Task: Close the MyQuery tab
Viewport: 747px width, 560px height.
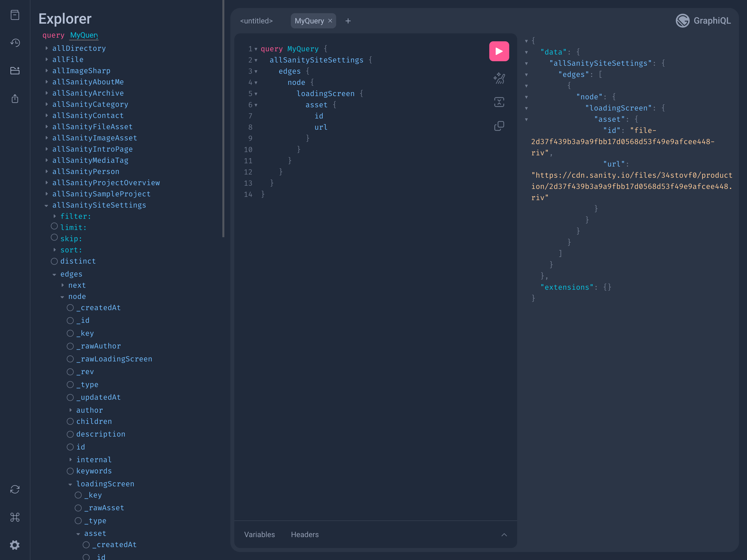Action: click(x=330, y=21)
